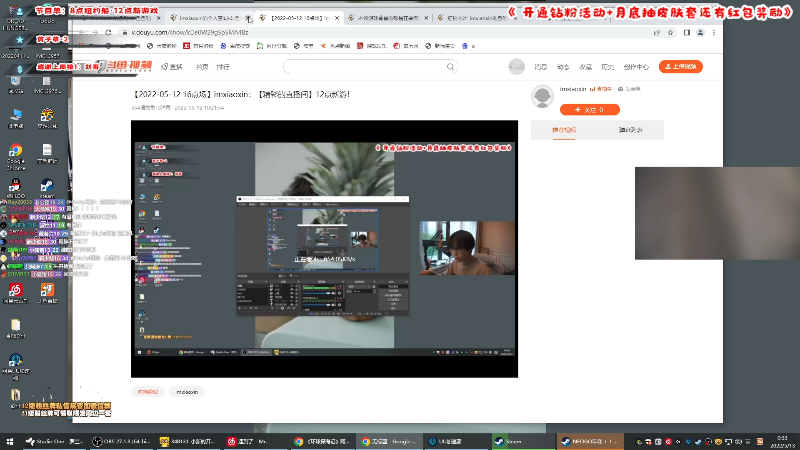
Task: Go back in the browser
Action: coord(82,32)
